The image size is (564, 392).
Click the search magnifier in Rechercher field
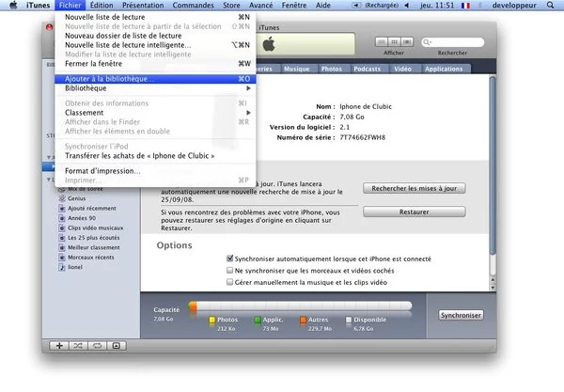pos(427,42)
